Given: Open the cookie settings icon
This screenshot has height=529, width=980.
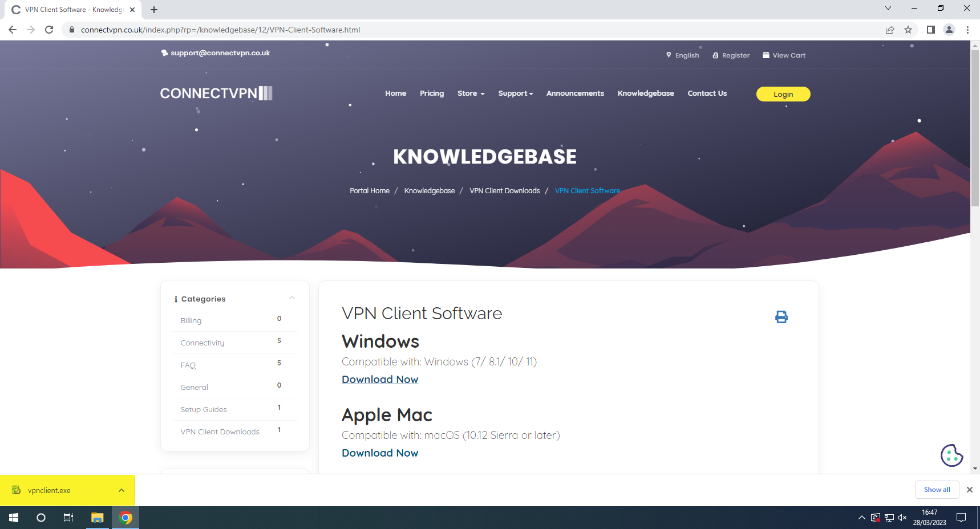Looking at the screenshot, I should (951, 455).
